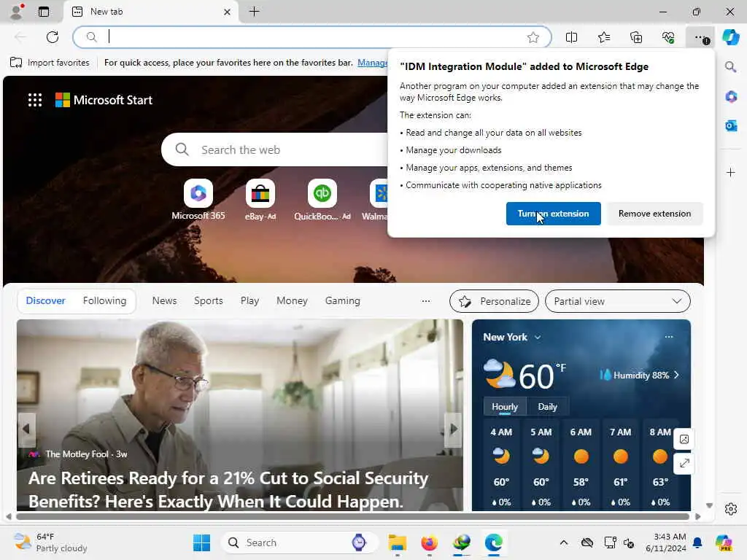747x560 pixels.
Task: Open sidebar settings gear
Action: click(731, 509)
